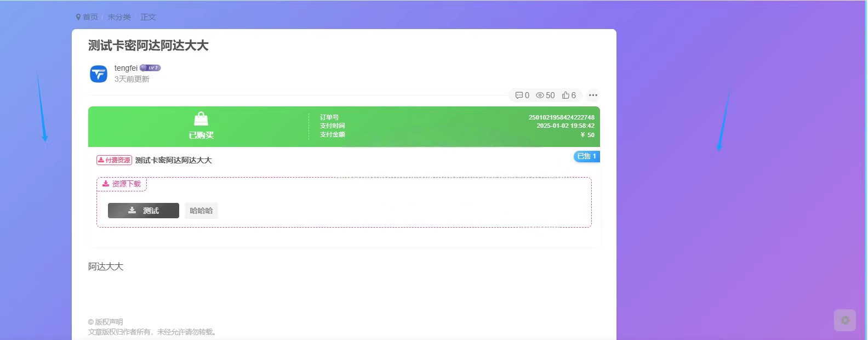This screenshot has width=868, height=340.
Task: Click the copyright notice 文章版权归作者所有 text
Action: [x=153, y=332]
